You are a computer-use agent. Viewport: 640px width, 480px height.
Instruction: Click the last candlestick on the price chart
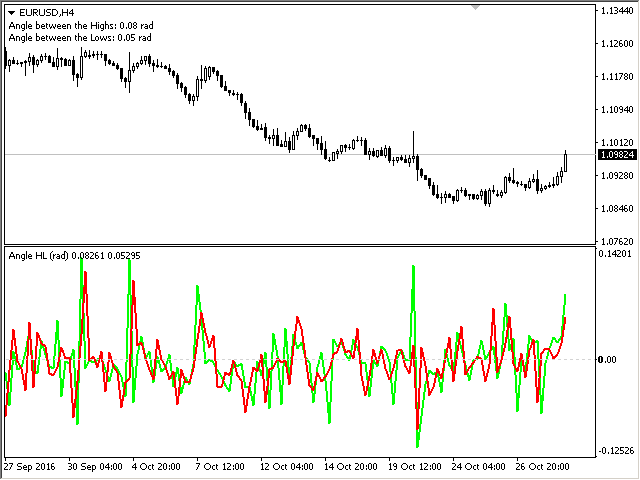pyautogui.click(x=566, y=162)
